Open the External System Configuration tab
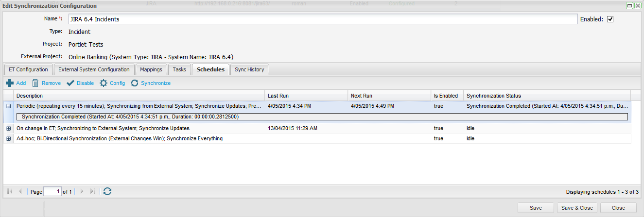This screenshot has width=644, height=217. [94, 69]
